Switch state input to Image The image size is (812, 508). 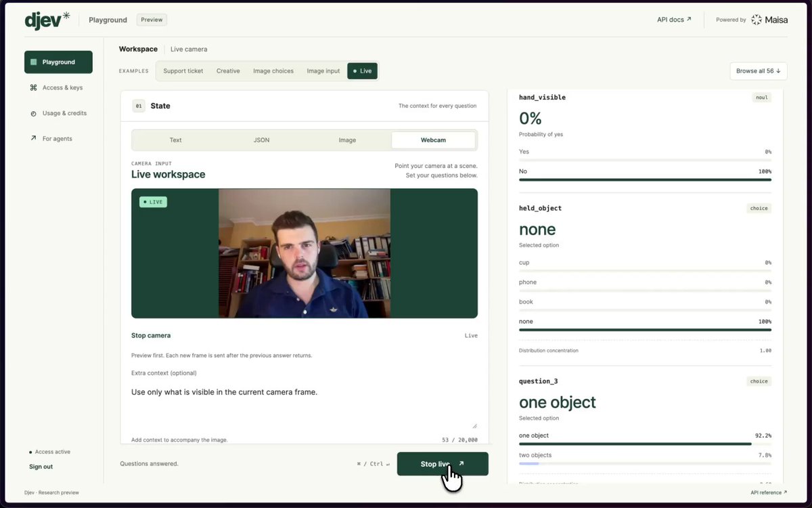pyautogui.click(x=347, y=140)
